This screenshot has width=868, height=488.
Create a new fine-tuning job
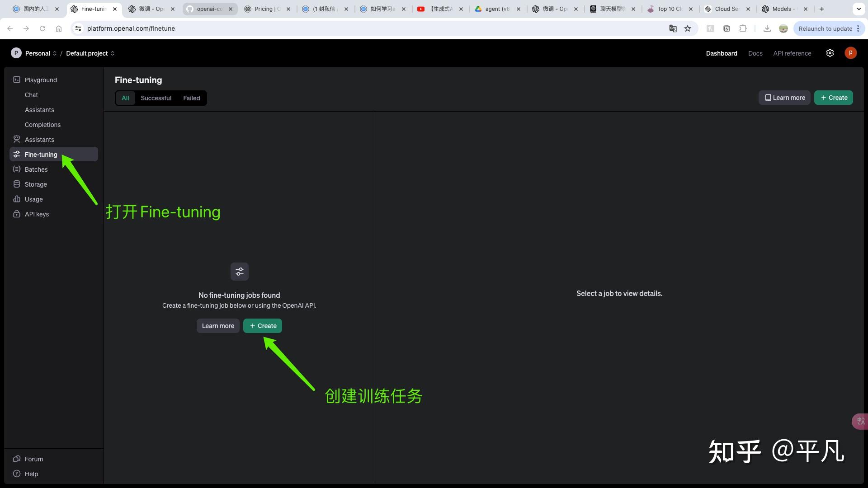pyautogui.click(x=262, y=326)
